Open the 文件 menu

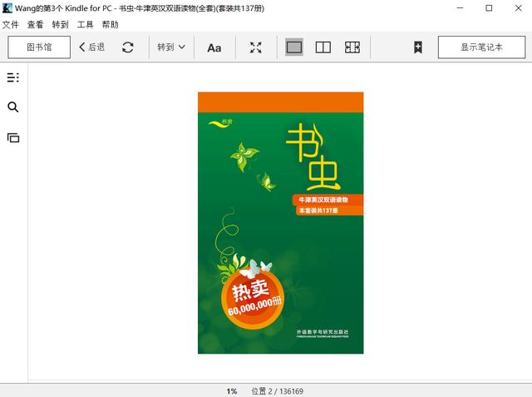[10, 24]
